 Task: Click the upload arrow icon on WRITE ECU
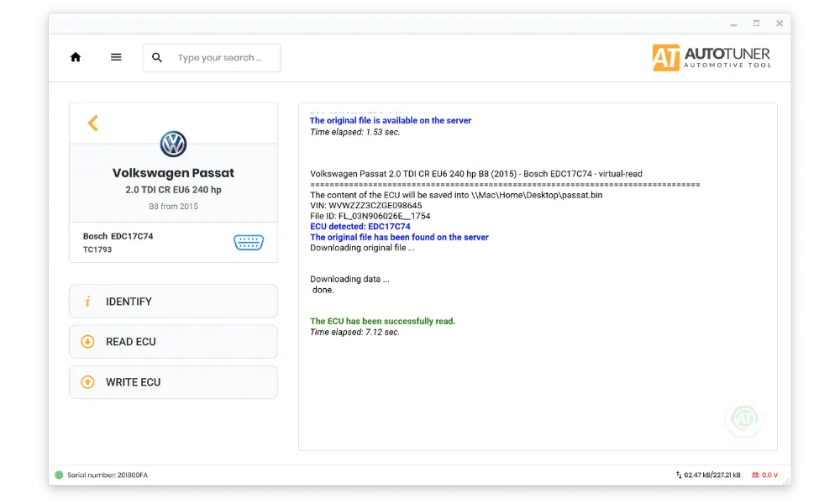[x=87, y=382]
